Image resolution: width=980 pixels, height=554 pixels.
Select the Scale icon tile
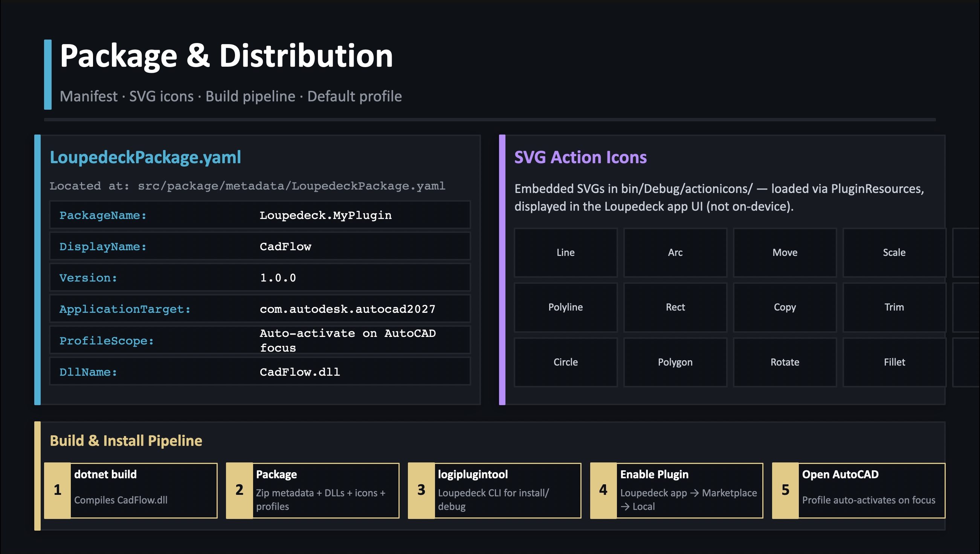(894, 253)
